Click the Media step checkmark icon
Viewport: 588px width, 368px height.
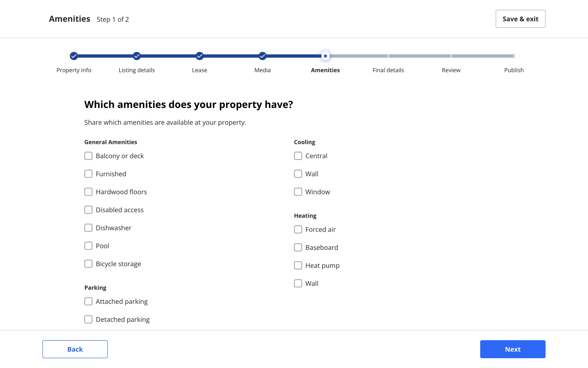point(262,56)
